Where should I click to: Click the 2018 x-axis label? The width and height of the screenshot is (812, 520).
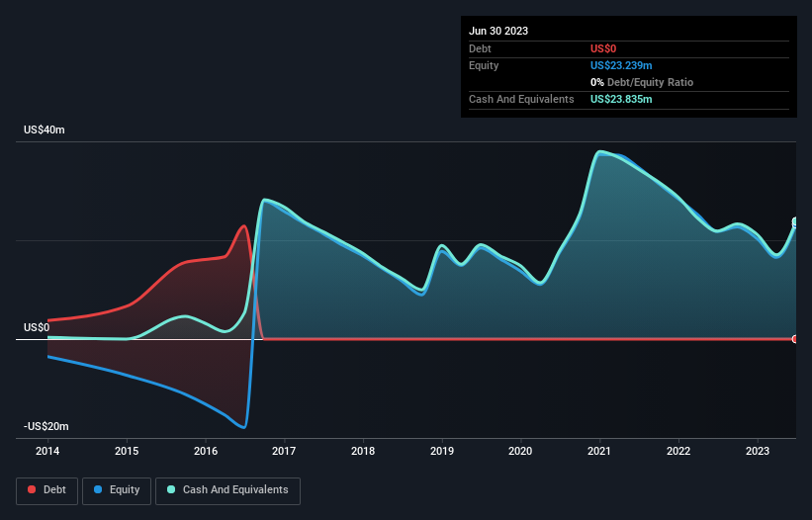click(363, 451)
